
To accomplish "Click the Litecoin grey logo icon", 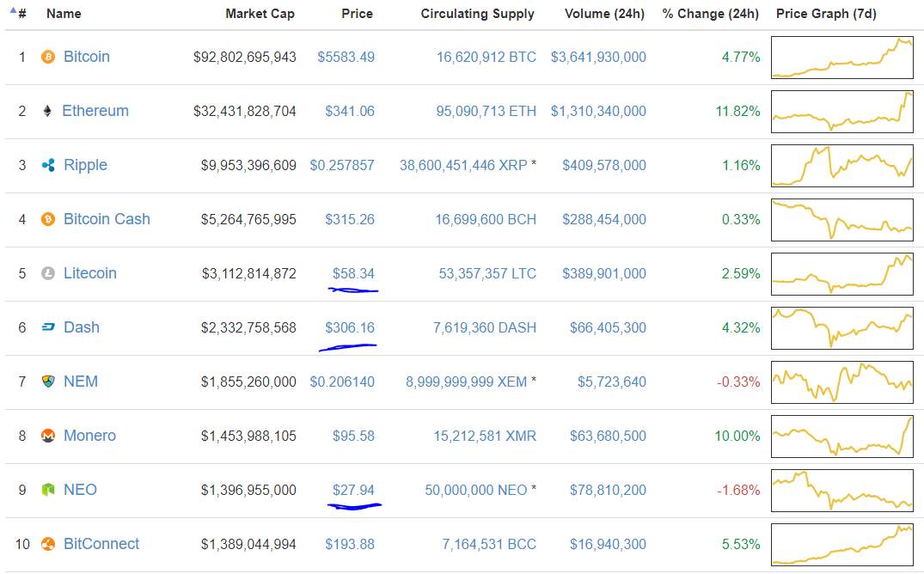I will pos(48,273).
